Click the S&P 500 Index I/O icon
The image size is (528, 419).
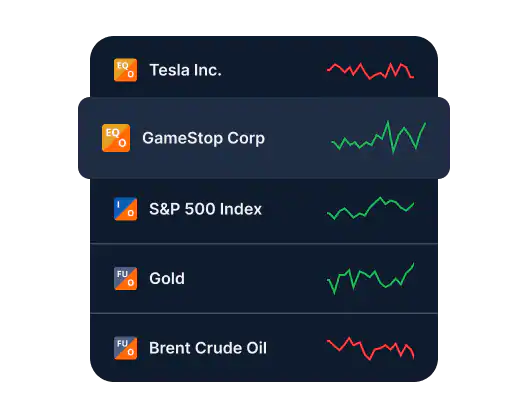[x=126, y=209]
